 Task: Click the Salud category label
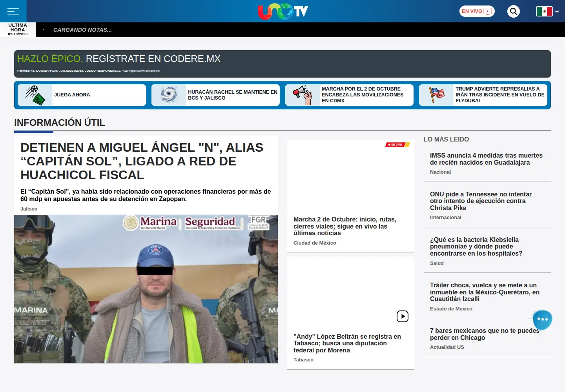click(437, 263)
